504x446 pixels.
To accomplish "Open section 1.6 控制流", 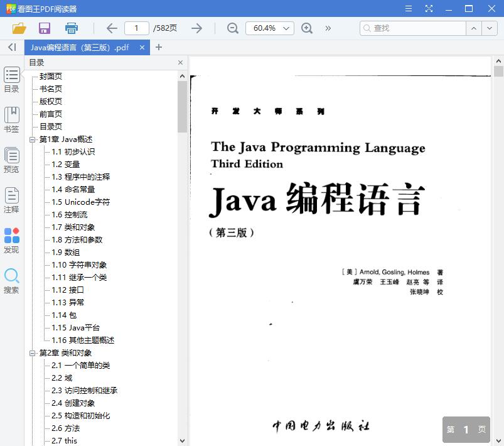I will point(70,215).
